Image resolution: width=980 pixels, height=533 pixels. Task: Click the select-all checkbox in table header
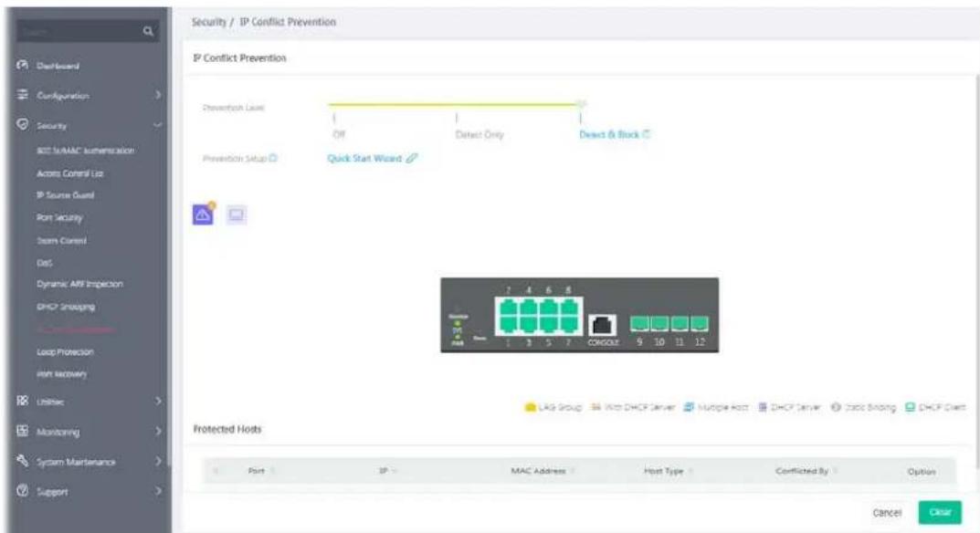coord(216,471)
